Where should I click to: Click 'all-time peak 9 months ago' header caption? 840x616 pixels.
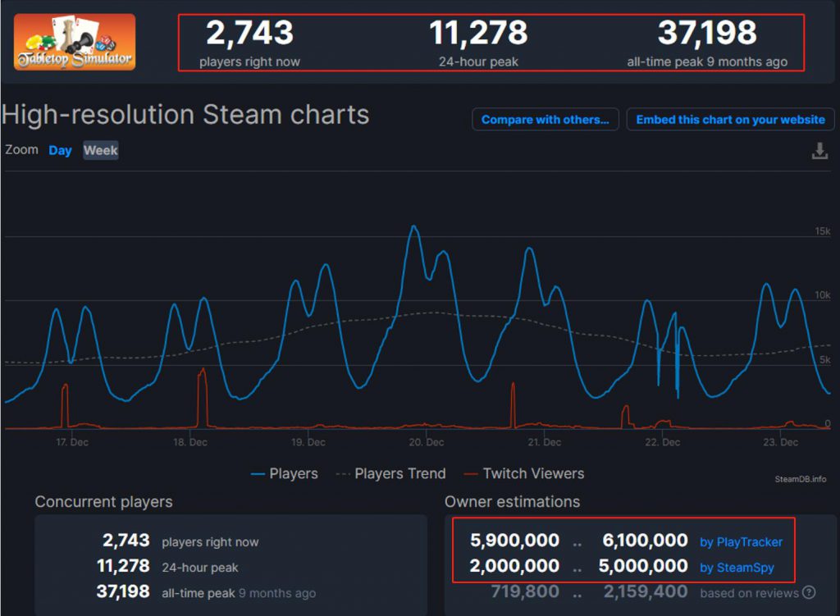pos(707,62)
